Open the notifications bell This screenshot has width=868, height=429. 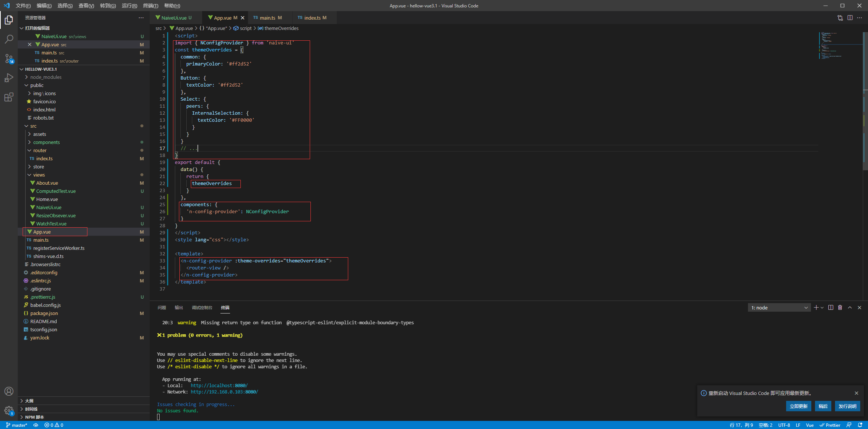(860, 425)
